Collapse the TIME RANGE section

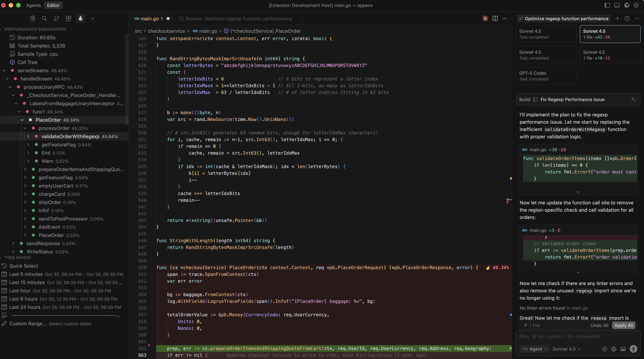2,257
